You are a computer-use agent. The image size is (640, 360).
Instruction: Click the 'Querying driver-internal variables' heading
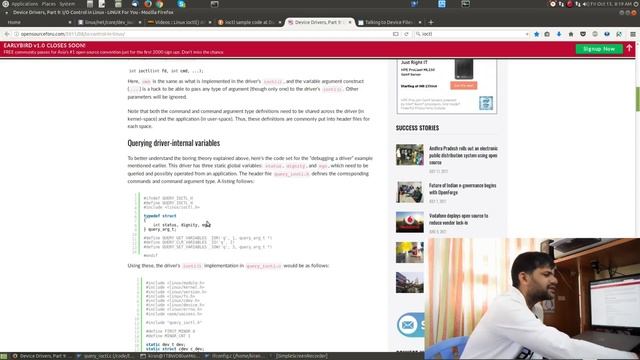173,143
